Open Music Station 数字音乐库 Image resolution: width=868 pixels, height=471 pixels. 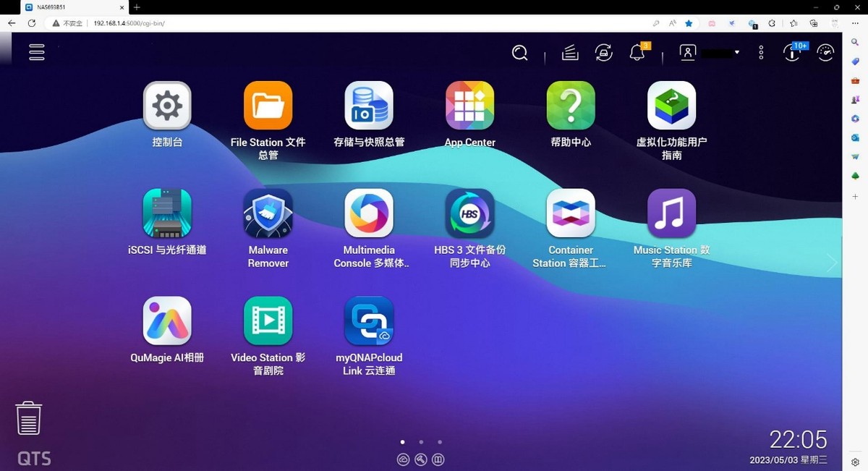pos(671,213)
